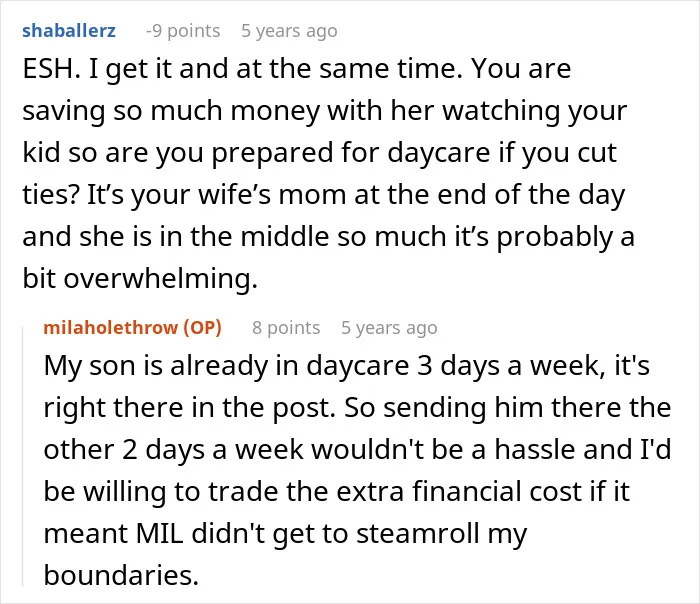Click the line starting 'ties? It's your wife's mom'
Viewport: 700px width, 604px height.
coord(324,195)
